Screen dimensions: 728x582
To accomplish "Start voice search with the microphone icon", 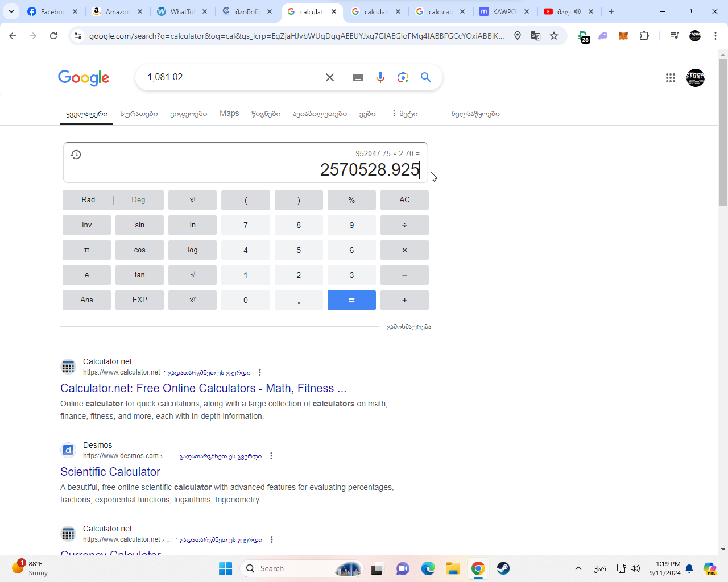I will point(380,77).
